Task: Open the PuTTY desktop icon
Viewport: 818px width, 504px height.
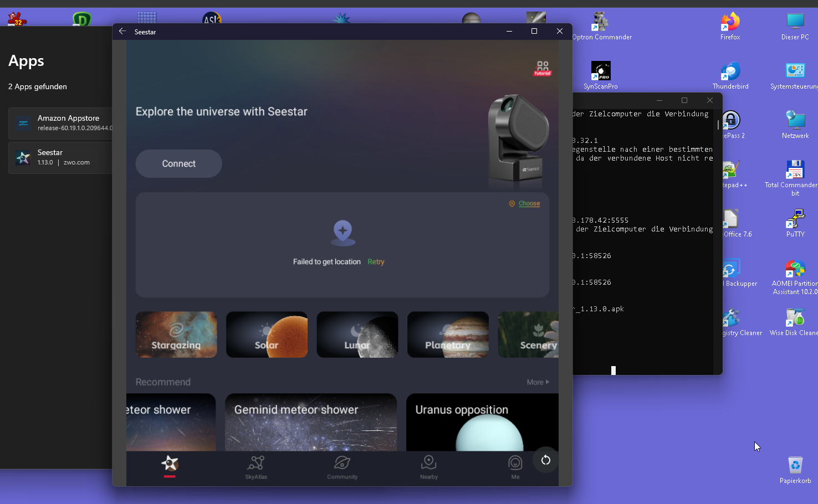Action: [x=795, y=223]
